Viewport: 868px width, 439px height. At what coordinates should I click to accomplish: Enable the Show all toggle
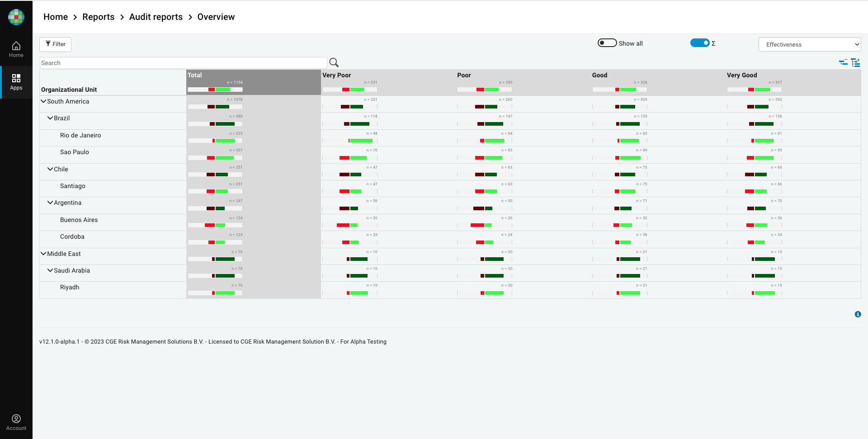tap(607, 43)
